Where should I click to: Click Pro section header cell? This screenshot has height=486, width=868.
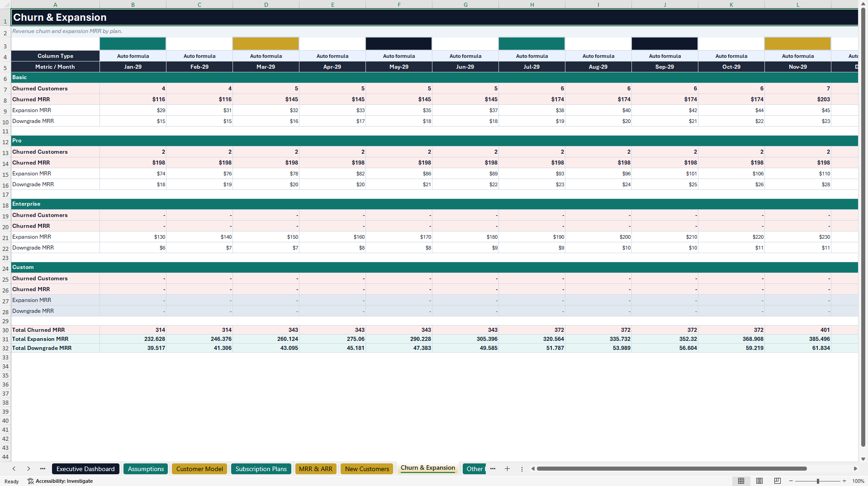tap(434, 141)
